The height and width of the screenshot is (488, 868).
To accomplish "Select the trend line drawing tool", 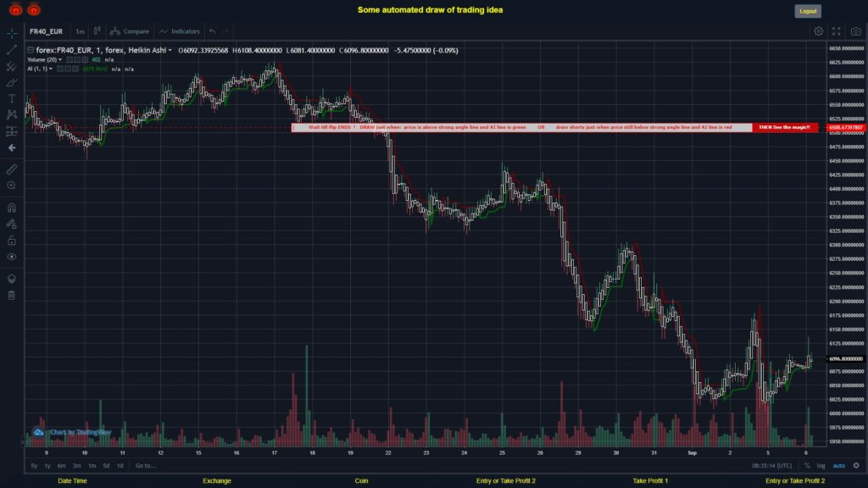I will 12,50.
